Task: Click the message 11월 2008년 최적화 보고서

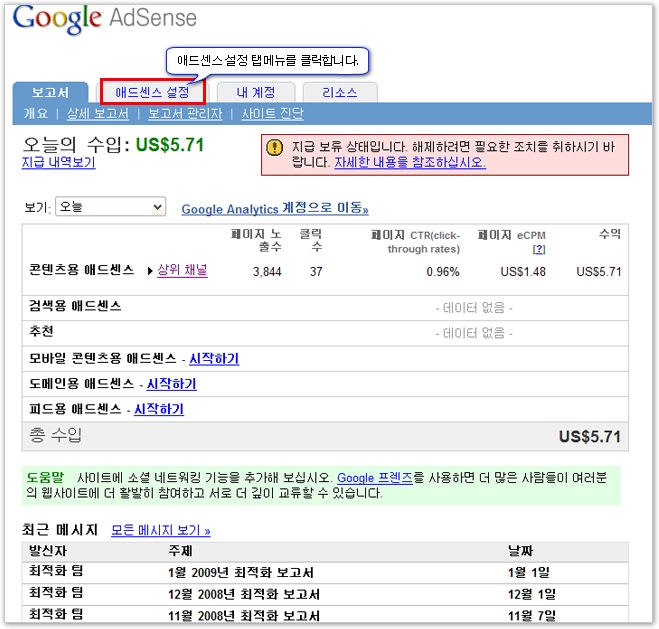Action: click(244, 616)
